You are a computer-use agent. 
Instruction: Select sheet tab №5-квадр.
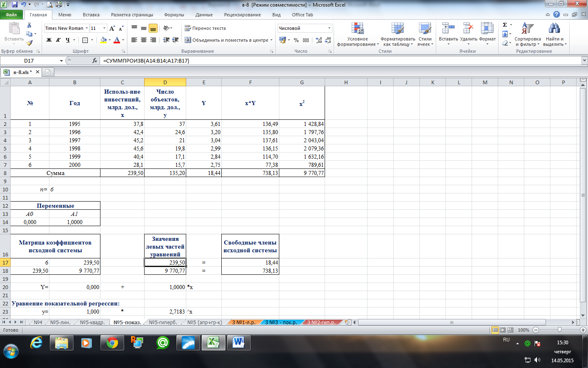(x=93, y=322)
